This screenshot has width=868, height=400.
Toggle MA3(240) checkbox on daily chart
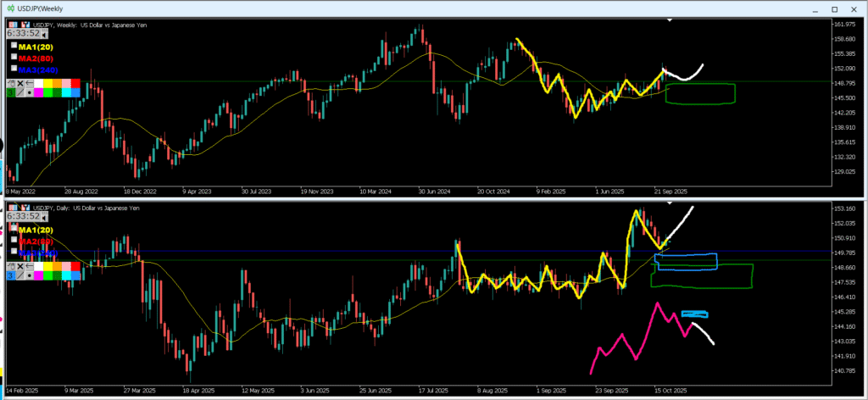14,251
